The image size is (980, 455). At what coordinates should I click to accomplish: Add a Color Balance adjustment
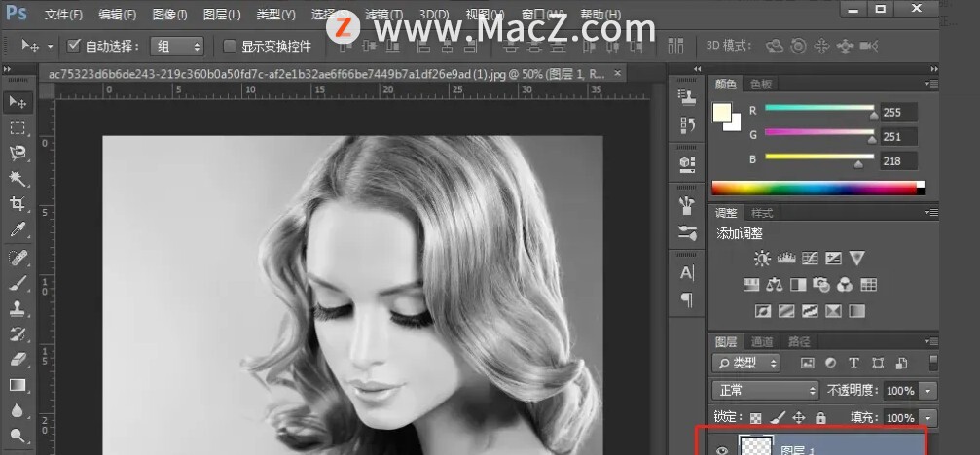(x=775, y=285)
